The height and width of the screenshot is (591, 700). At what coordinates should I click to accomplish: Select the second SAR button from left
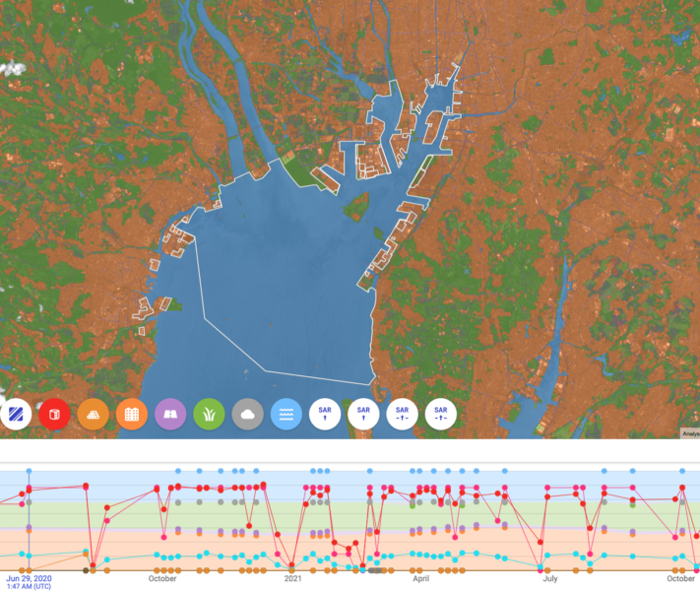[x=363, y=415]
